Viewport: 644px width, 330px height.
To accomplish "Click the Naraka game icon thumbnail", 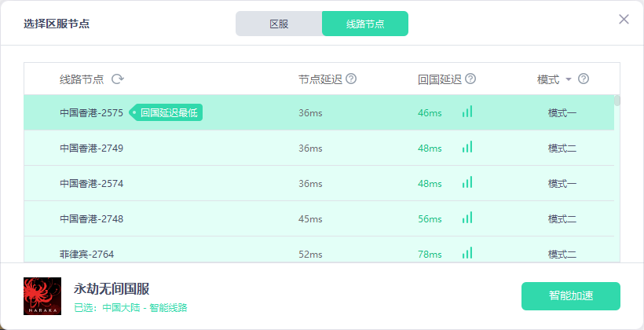I will coord(42,296).
